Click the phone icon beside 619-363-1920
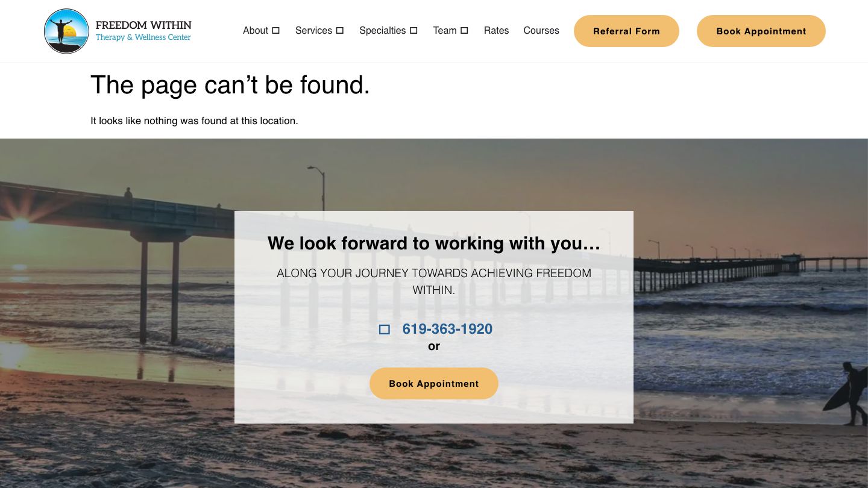Viewport: 868px width, 488px height. pos(385,330)
